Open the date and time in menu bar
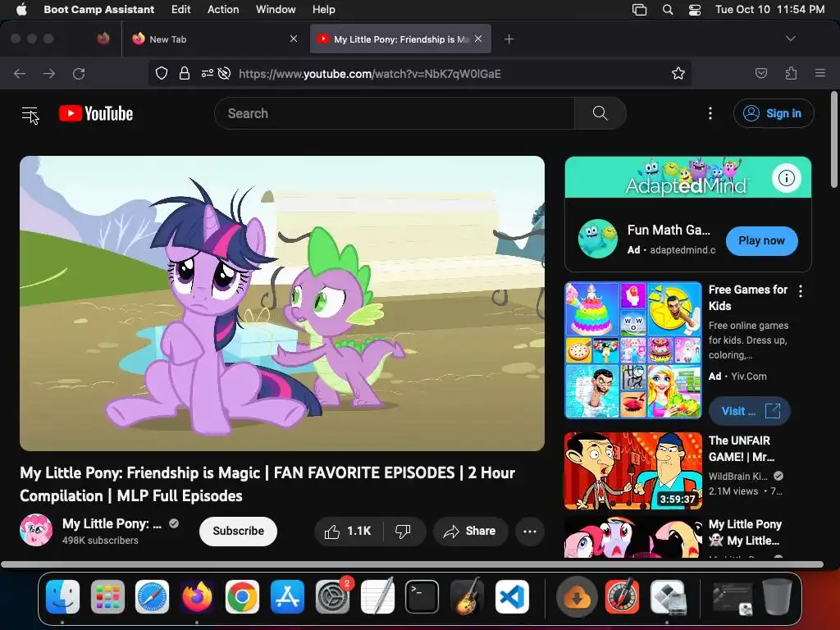The image size is (840, 630). coord(769,10)
